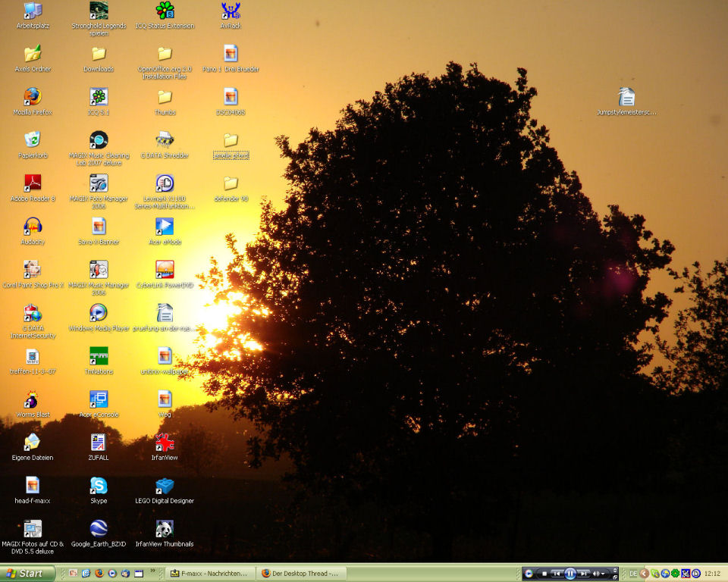Open the Downloads folder on the desktop
Image resolution: width=728 pixels, height=582 pixels.
click(99, 54)
